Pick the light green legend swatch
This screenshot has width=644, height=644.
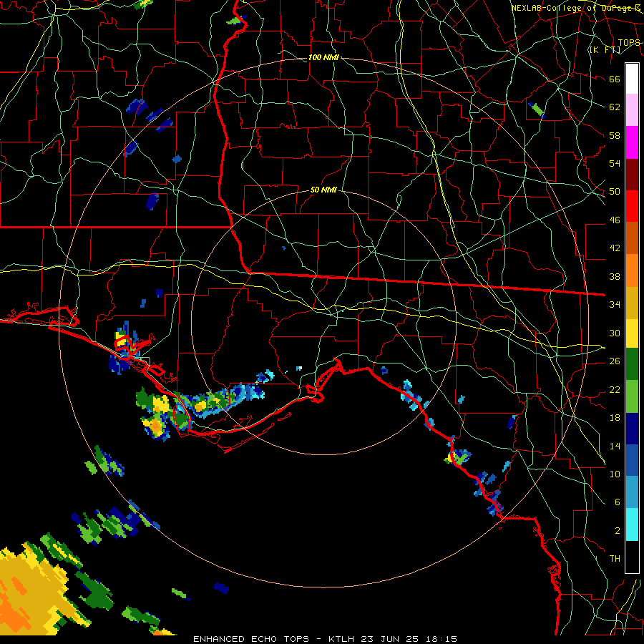(632, 396)
